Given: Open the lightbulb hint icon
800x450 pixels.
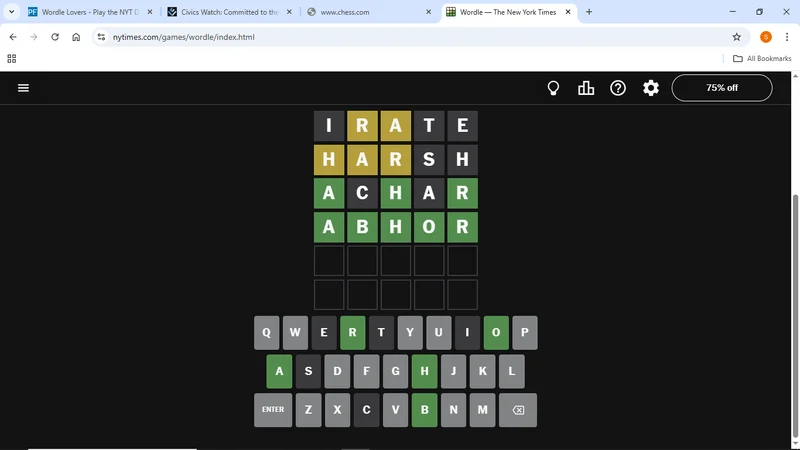Looking at the screenshot, I should tap(553, 88).
